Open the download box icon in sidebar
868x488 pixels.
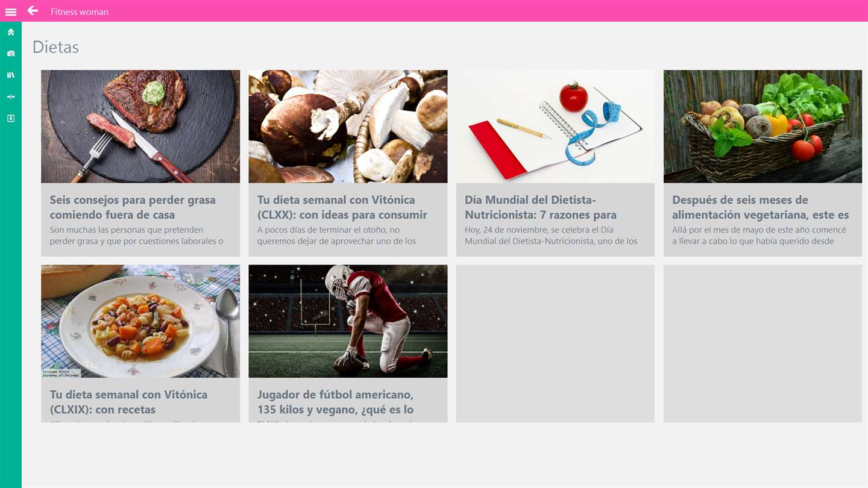(x=11, y=119)
